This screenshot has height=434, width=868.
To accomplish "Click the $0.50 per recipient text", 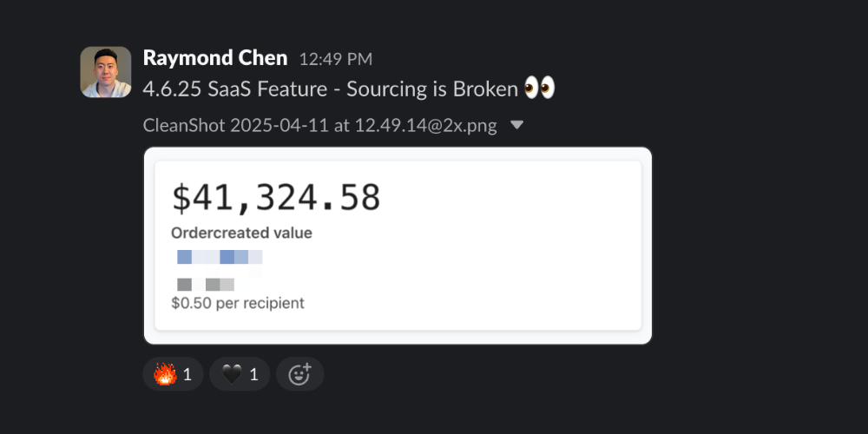I will point(238,303).
